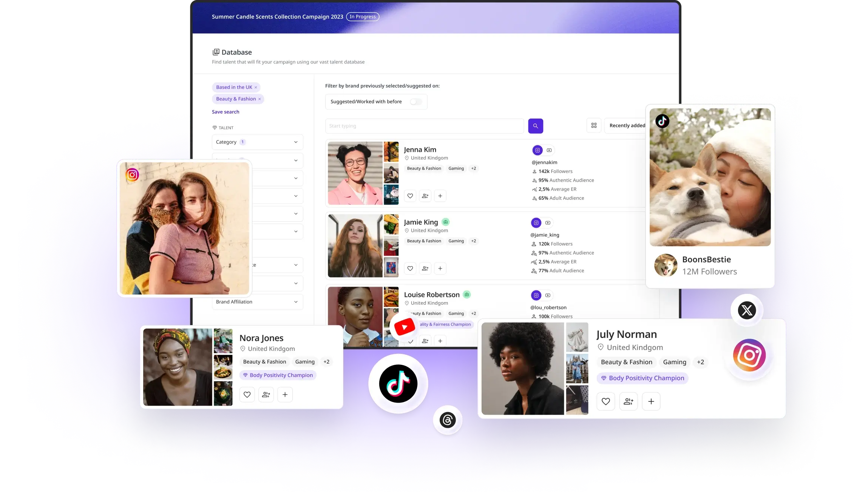Toggle the Suggested/Worked with before switch

click(x=415, y=101)
